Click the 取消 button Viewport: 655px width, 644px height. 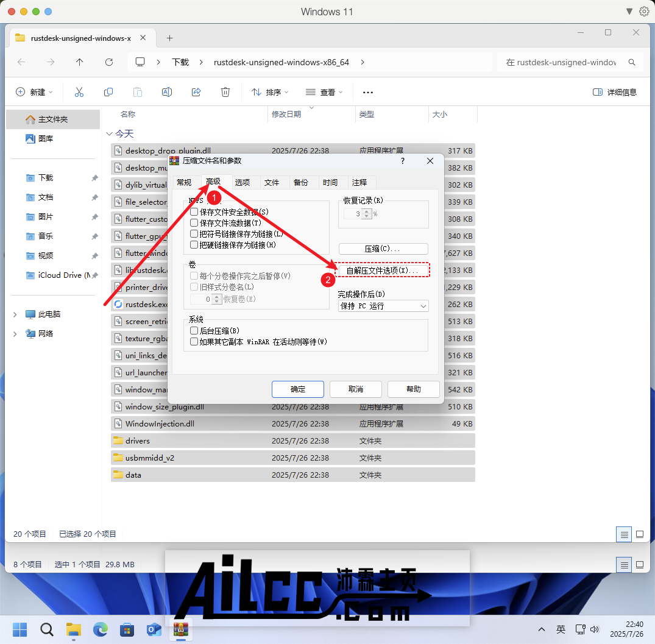click(x=356, y=389)
